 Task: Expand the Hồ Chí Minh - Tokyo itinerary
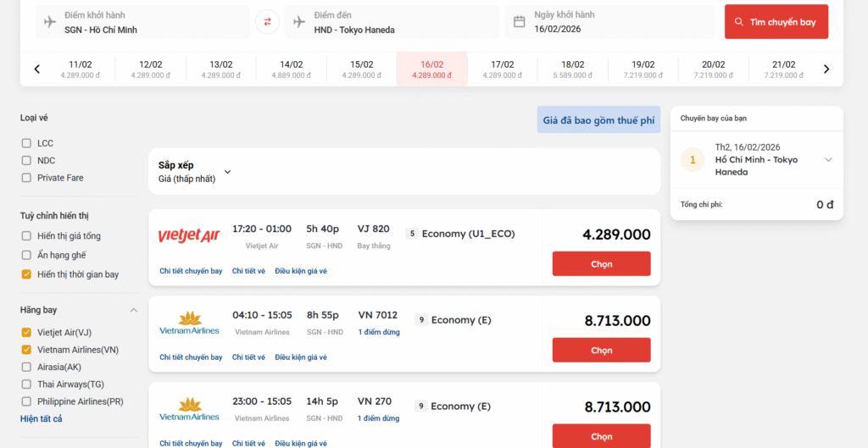[x=828, y=160]
